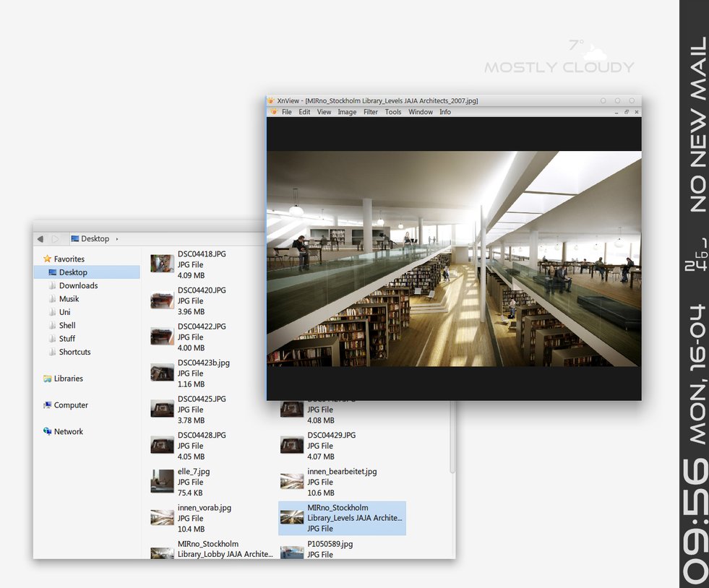Viewport: 709px width, 588px height.
Task: Open the Network icon in navigation pane
Action: (x=47, y=432)
